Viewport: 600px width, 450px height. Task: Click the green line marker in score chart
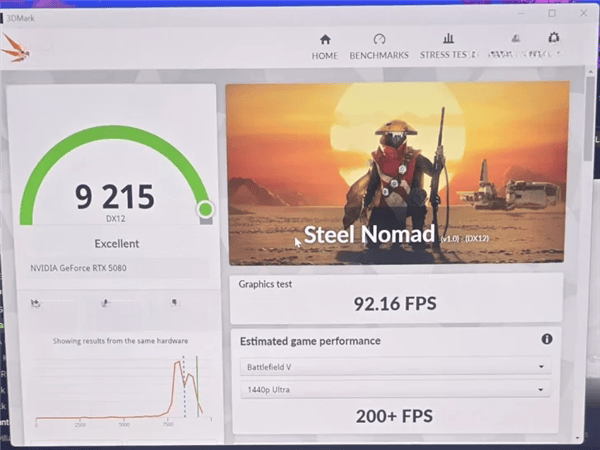197,386
